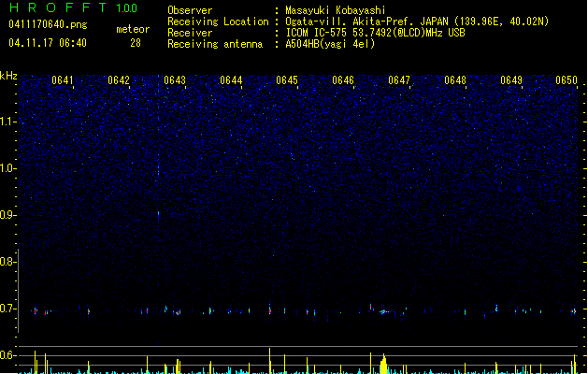Click the 0.9 kHz axis label
Screen dimensions: 588x374
(x=7, y=215)
